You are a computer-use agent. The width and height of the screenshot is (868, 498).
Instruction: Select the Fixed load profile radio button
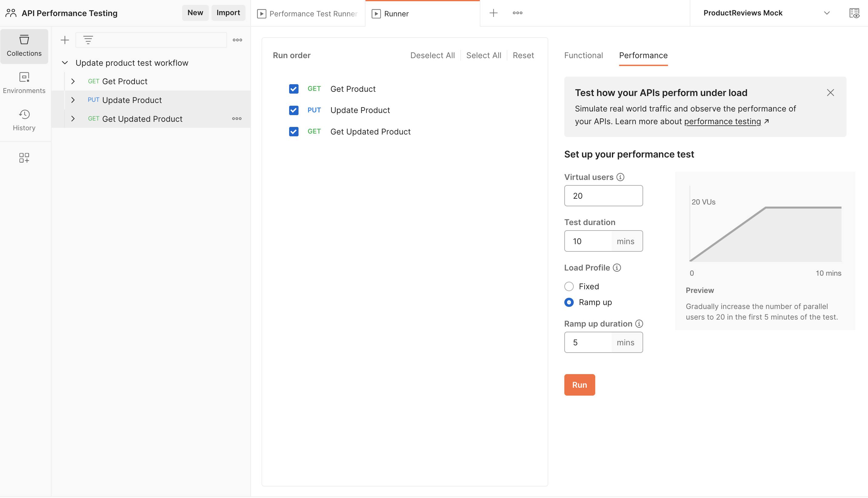click(569, 286)
